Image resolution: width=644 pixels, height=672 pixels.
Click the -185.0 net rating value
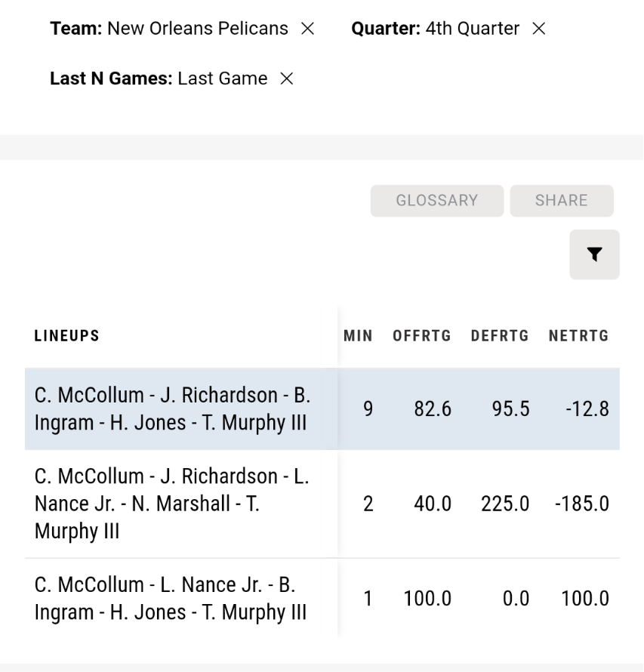click(582, 504)
